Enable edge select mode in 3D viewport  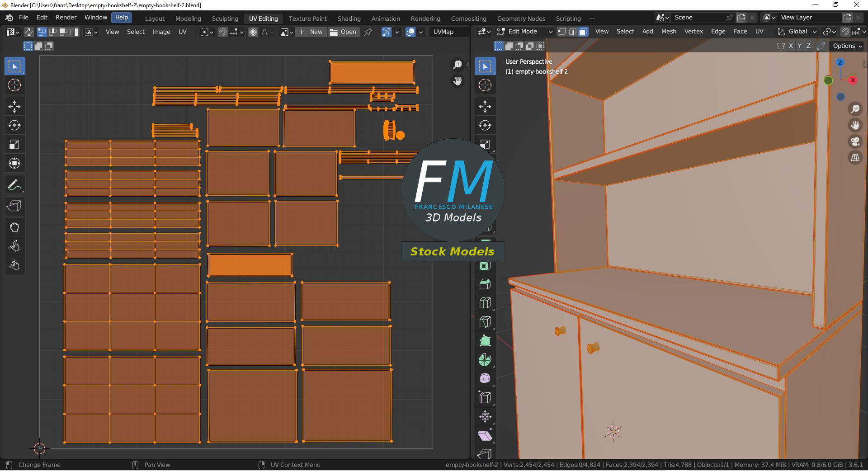pyautogui.click(x=573, y=32)
